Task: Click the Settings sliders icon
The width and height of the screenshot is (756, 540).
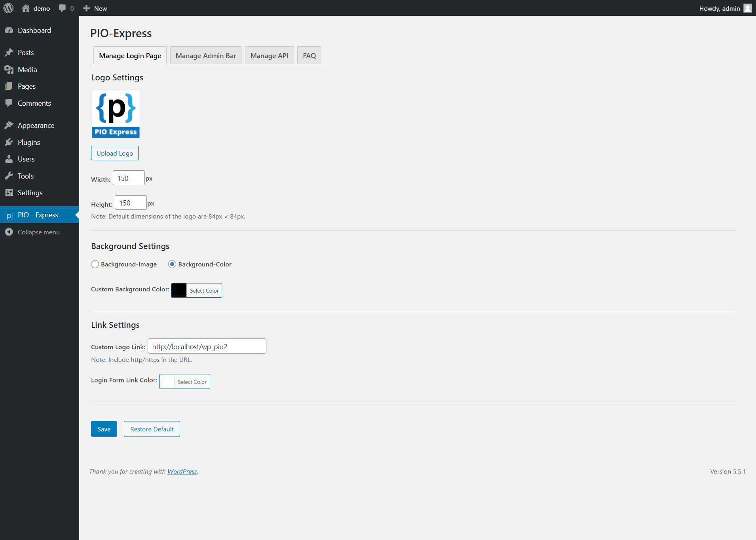Action: click(x=9, y=193)
